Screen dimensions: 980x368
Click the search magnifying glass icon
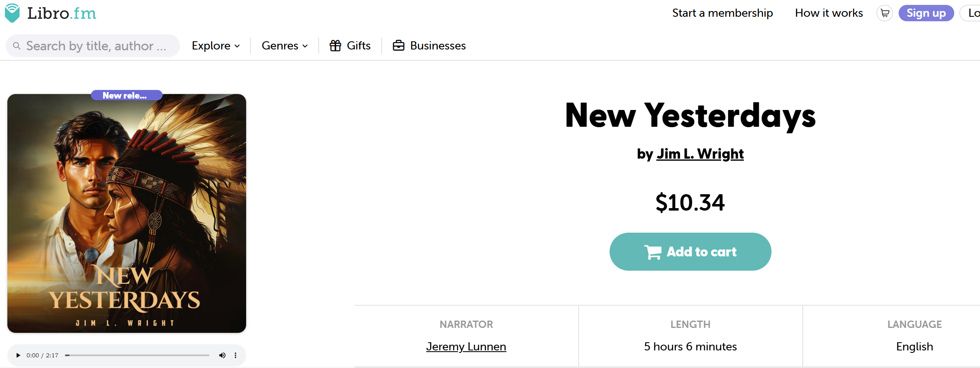coord(17,46)
